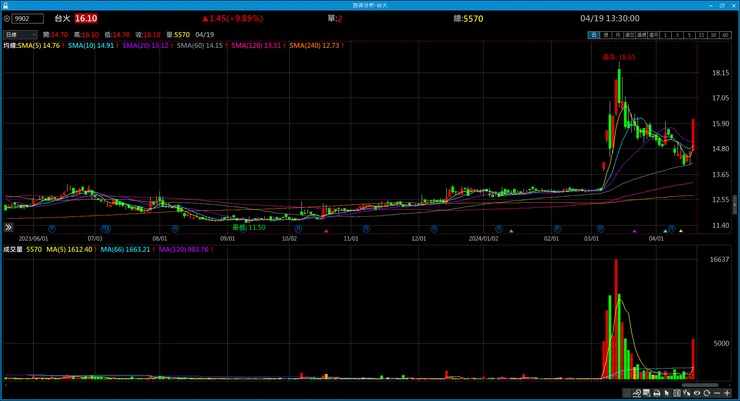This screenshot has height=401, width=740.
Task: Click the lock icon in title bar
Action: coord(5,5)
